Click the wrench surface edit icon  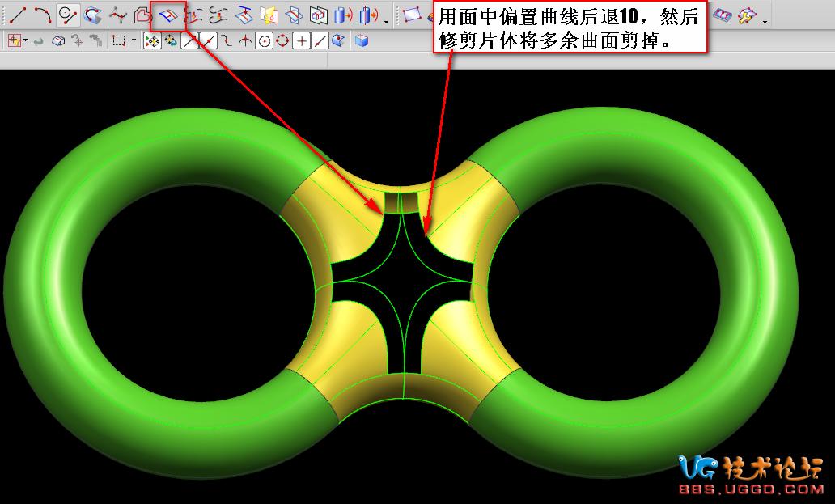(x=747, y=15)
